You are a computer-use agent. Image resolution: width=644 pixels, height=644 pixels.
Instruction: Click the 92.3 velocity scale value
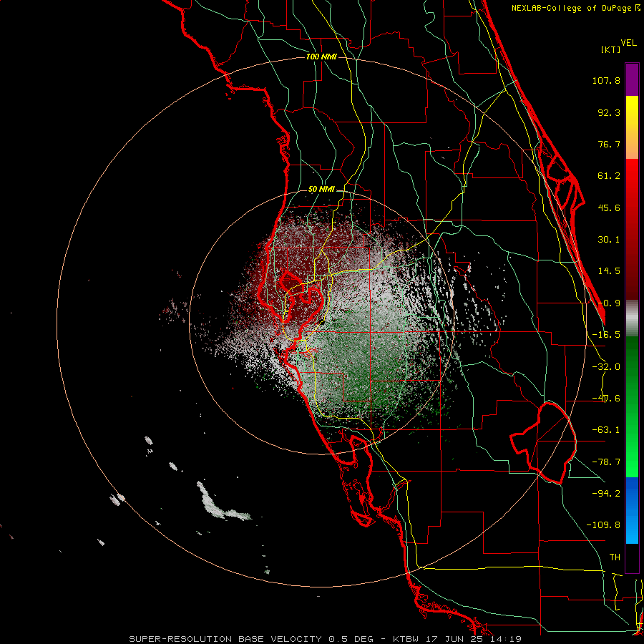tap(609, 112)
